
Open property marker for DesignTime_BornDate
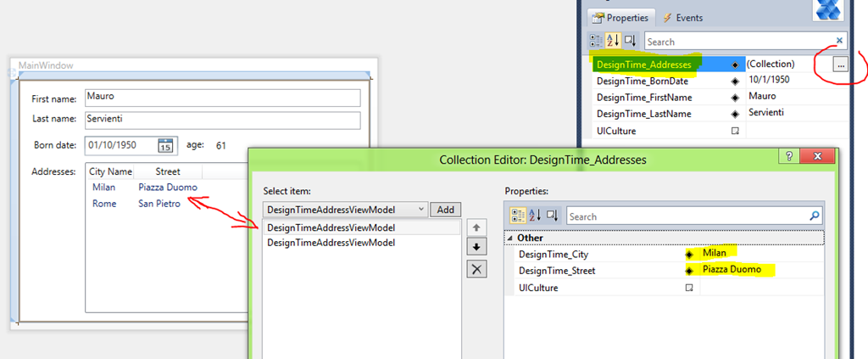click(x=735, y=81)
